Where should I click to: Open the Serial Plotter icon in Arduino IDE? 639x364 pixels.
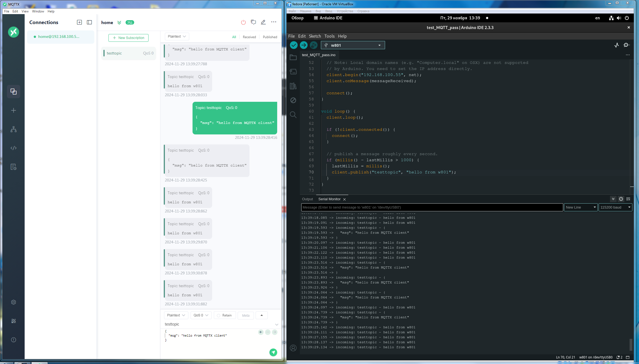(x=617, y=45)
